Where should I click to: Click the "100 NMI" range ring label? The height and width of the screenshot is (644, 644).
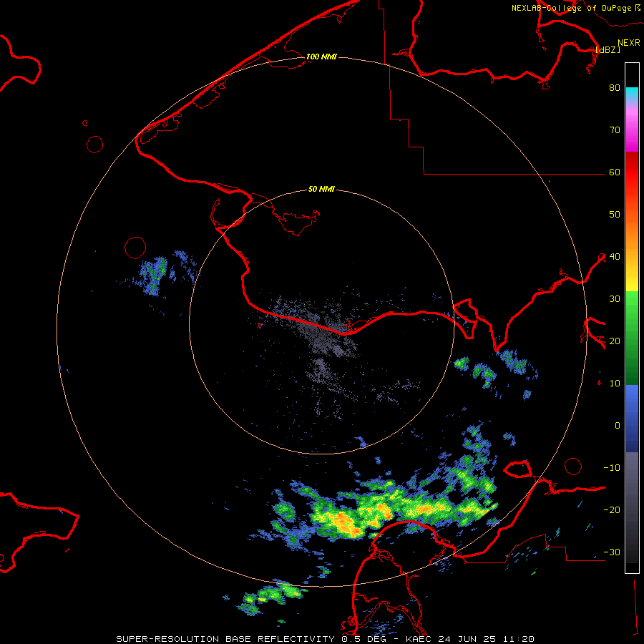(321, 57)
